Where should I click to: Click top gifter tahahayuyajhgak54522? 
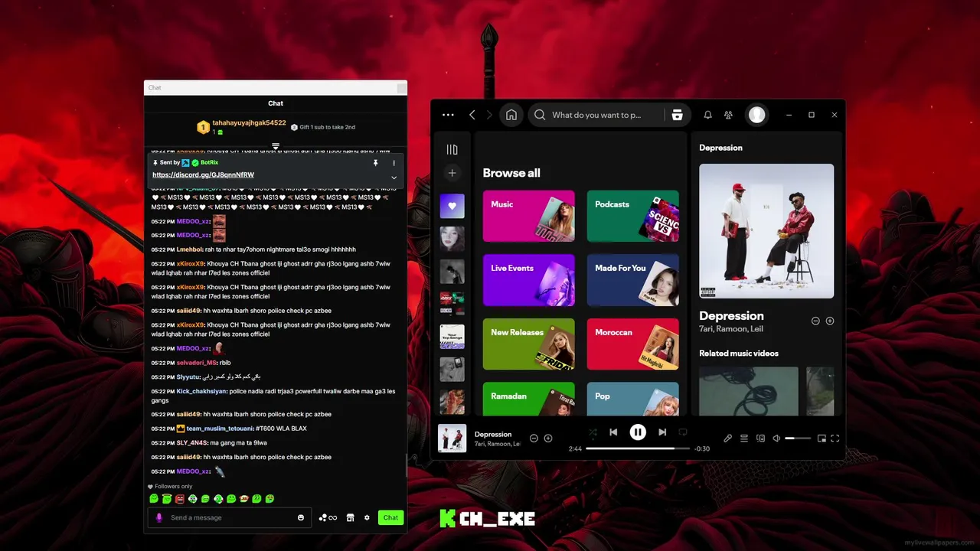click(x=249, y=122)
